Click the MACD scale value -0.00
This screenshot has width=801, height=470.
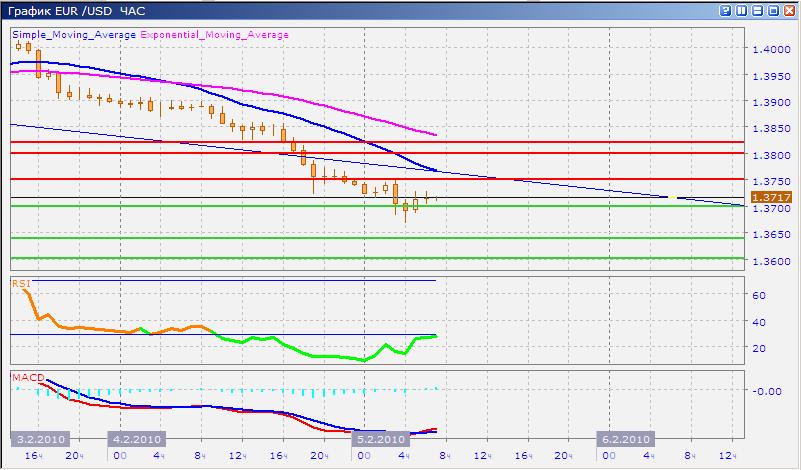(x=767, y=391)
